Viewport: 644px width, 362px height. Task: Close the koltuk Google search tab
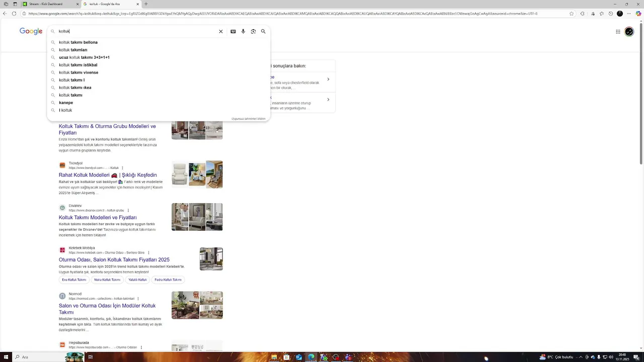click(x=137, y=4)
